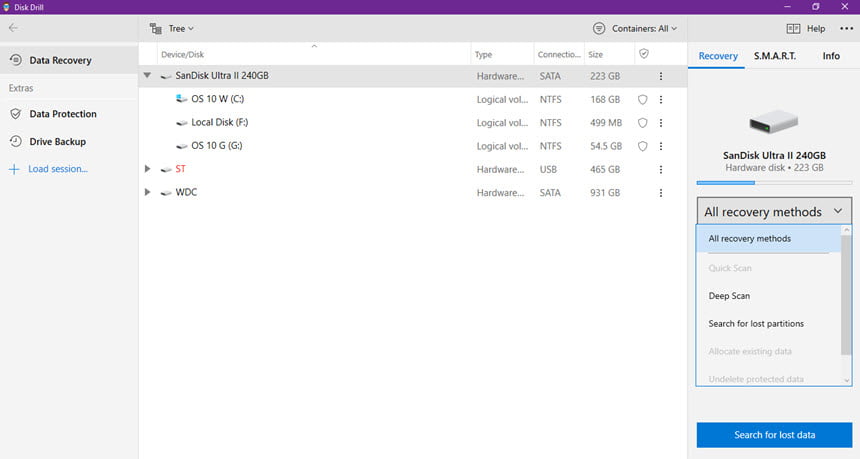Click the Containers filter icon
Screen dimensions: 860x459
[x=599, y=29]
